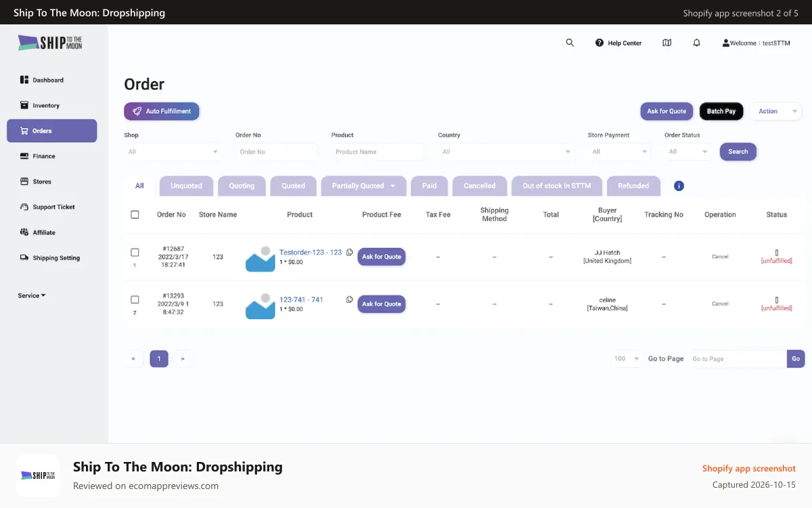
Task: Open Support Ticket in sidebar
Action: pos(52,207)
